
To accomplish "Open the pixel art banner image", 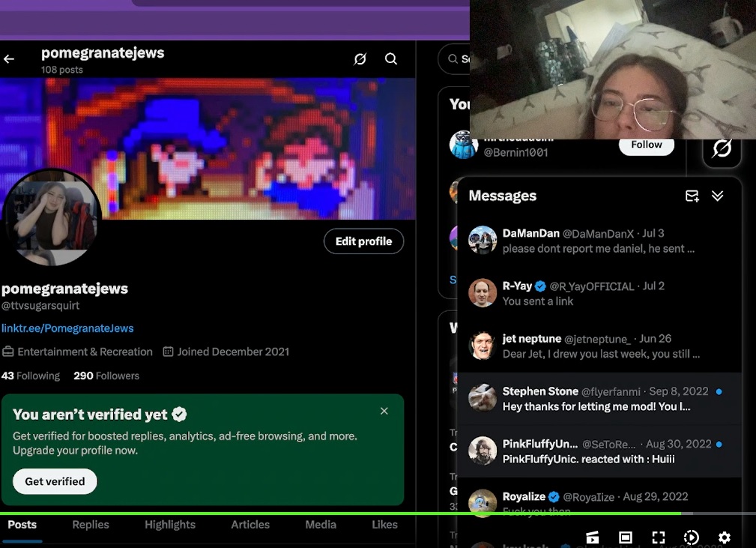I will pyautogui.click(x=208, y=148).
